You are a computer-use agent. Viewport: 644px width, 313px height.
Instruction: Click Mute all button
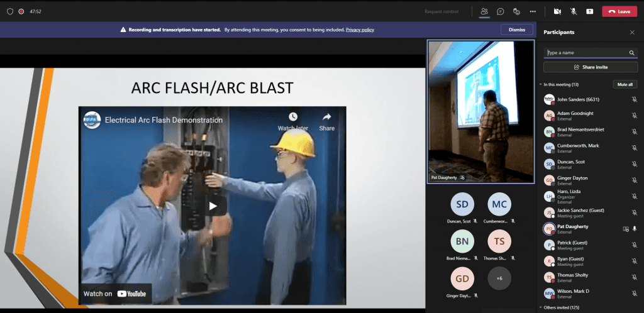[625, 84]
